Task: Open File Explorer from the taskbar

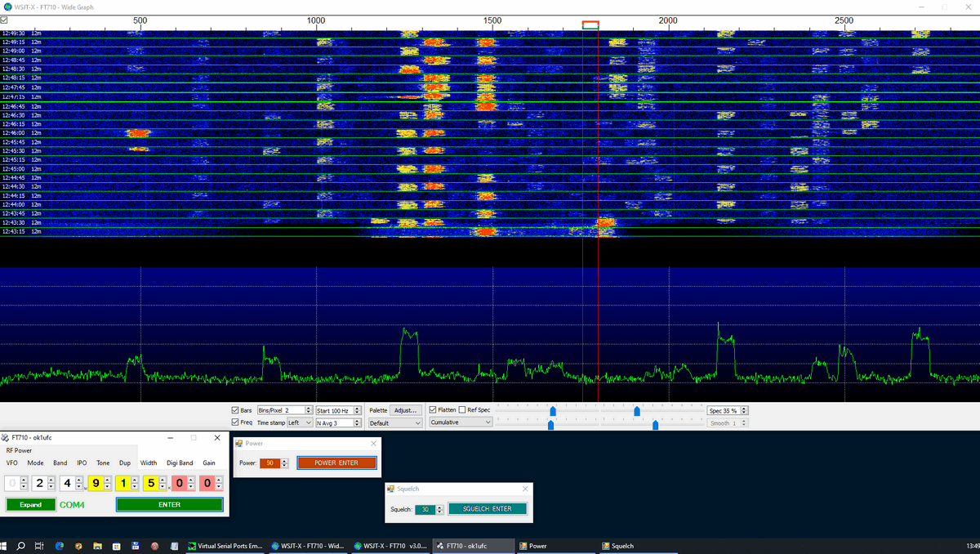Action: point(96,546)
